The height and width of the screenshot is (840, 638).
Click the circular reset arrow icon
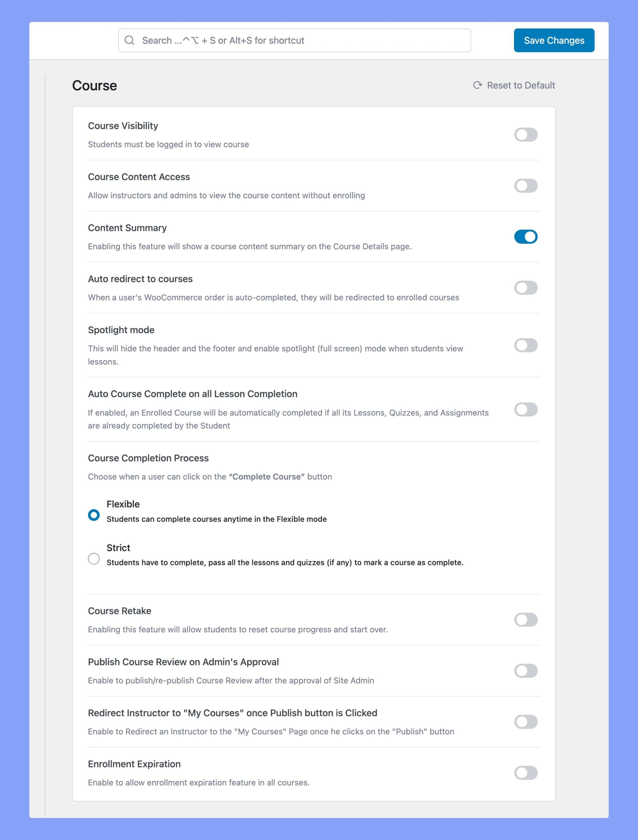[x=477, y=85]
